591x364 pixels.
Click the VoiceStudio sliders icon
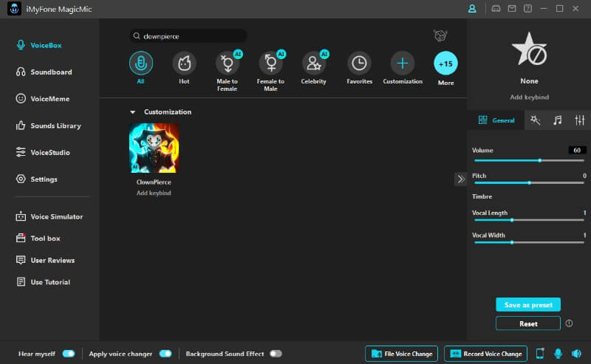click(x=21, y=152)
